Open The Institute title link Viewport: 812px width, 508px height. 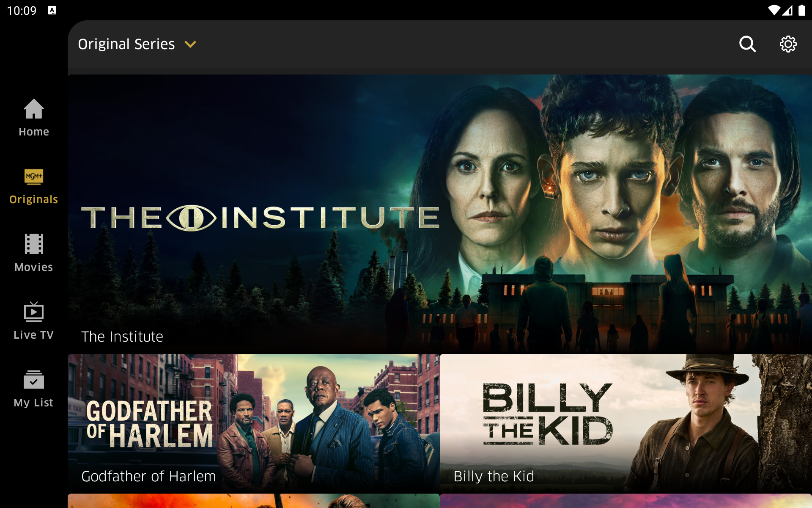click(x=122, y=337)
